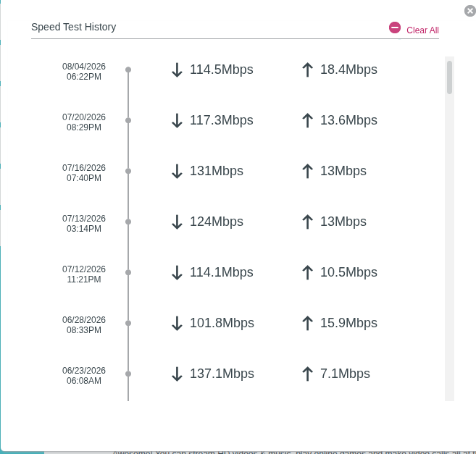
Task: Click the download arrow next to 114.5Mbps
Action: point(177,70)
